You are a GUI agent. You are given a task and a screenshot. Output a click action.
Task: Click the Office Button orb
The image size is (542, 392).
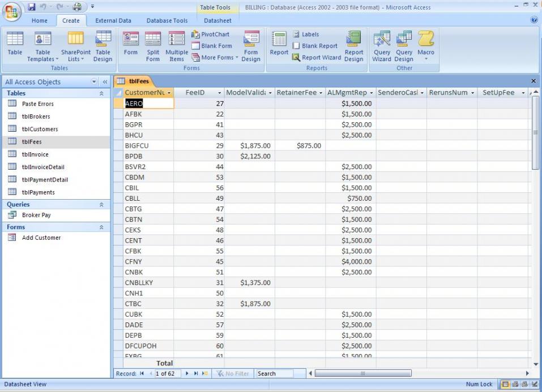click(12, 12)
